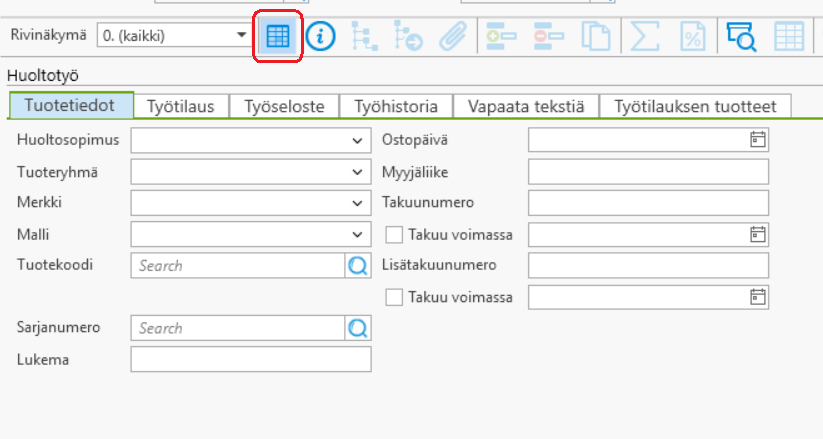
Task: Check Takuu voimassa box below Takuunumero
Action: click(394, 235)
